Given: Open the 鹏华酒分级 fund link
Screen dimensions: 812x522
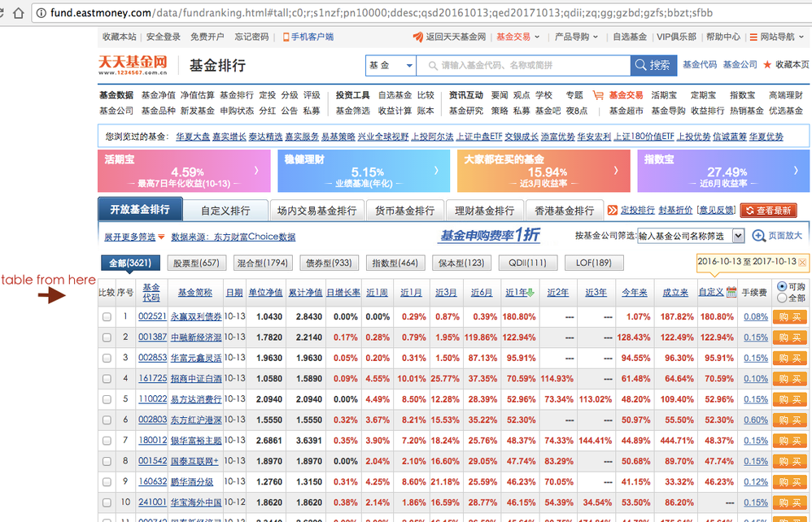Looking at the screenshot, I should coord(192,481).
